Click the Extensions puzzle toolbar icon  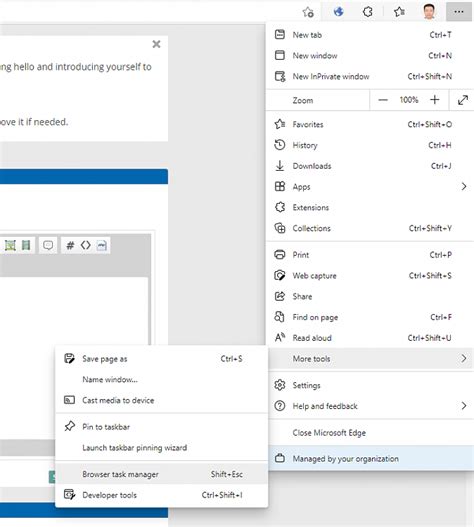point(368,12)
